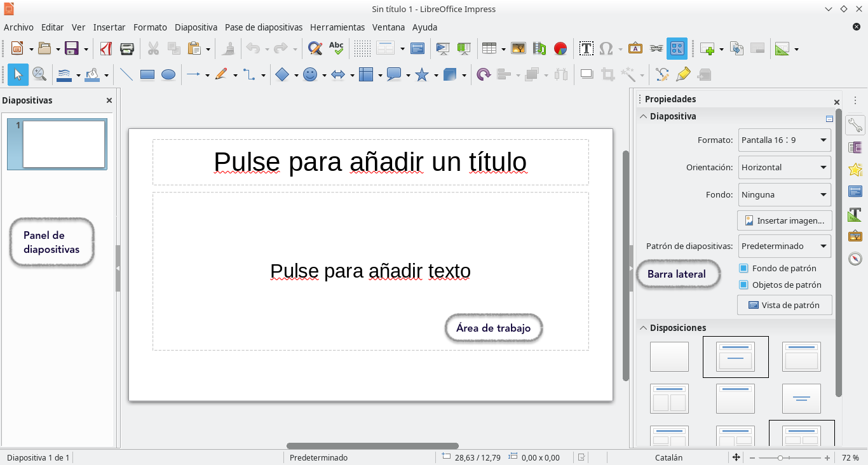This screenshot has height=465, width=868.
Task: Open the Animation star icon in sidebar
Action: (855, 170)
